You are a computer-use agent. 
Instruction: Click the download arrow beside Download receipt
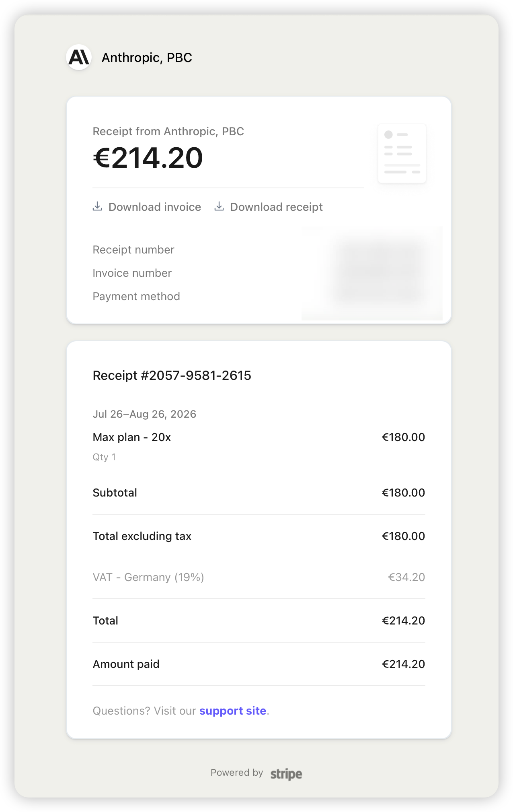(x=219, y=206)
